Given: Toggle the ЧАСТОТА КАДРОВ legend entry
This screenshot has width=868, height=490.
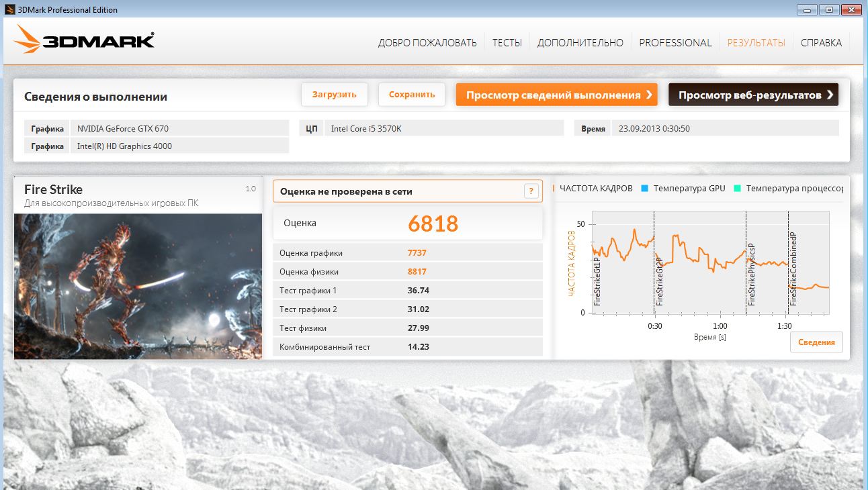Looking at the screenshot, I should click(x=597, y=189).
